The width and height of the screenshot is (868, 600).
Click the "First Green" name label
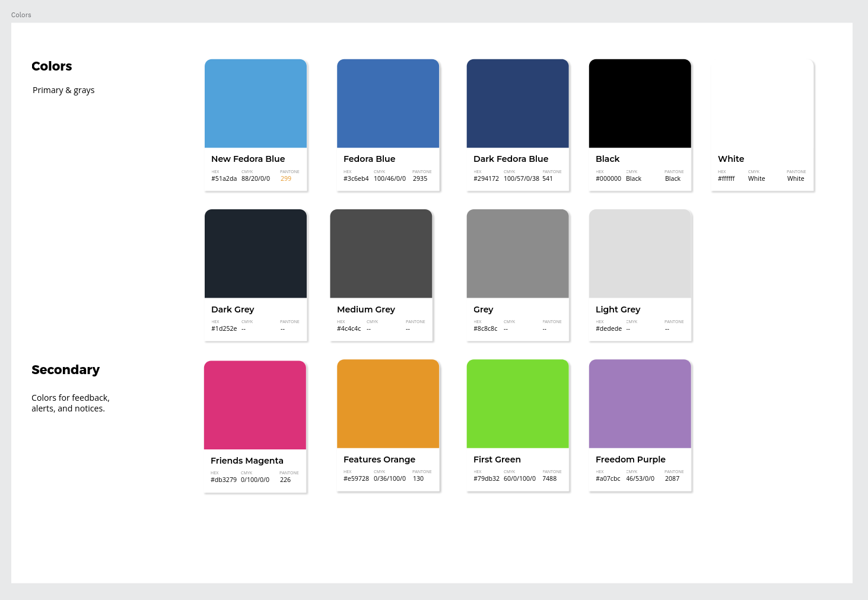point(497,459)
